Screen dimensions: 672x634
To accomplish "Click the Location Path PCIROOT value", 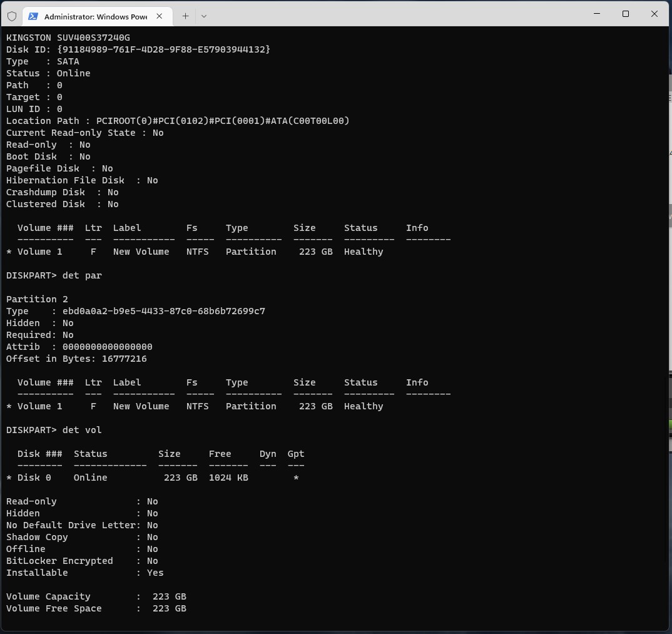I will pos(223,121).
